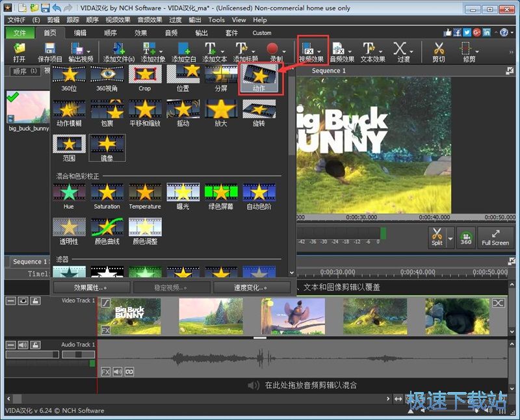520x420 pixels.
Task: Click the horizontal timeline scrollbar
Action: tap(198, 399)
